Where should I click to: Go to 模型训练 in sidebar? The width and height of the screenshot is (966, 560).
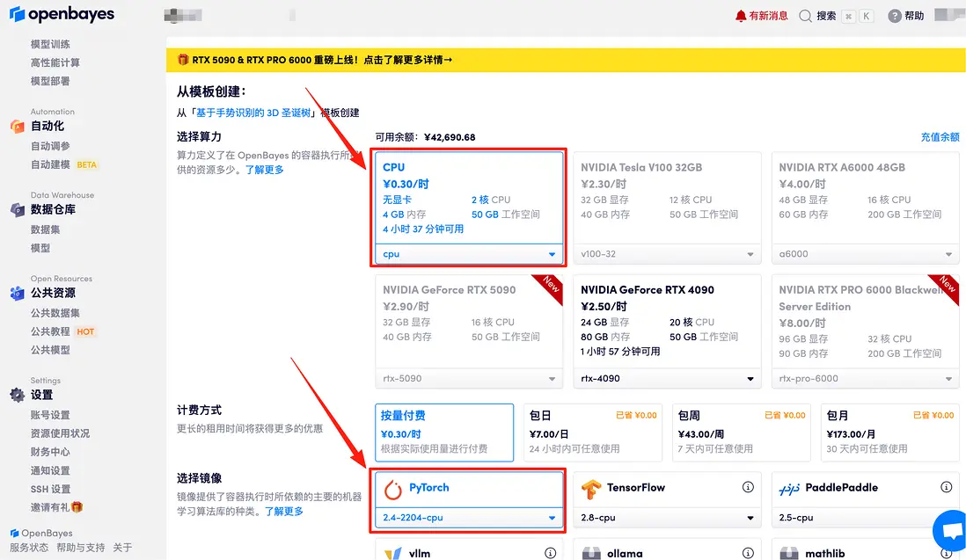click(50, 44)
